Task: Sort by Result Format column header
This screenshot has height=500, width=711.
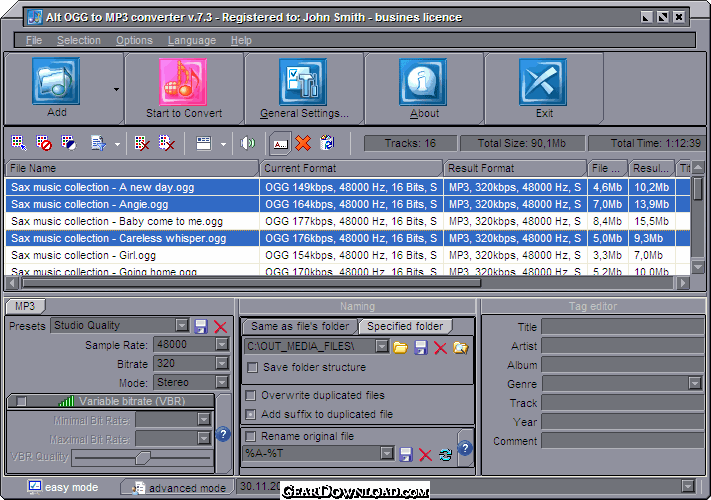Action: [515, 168]
